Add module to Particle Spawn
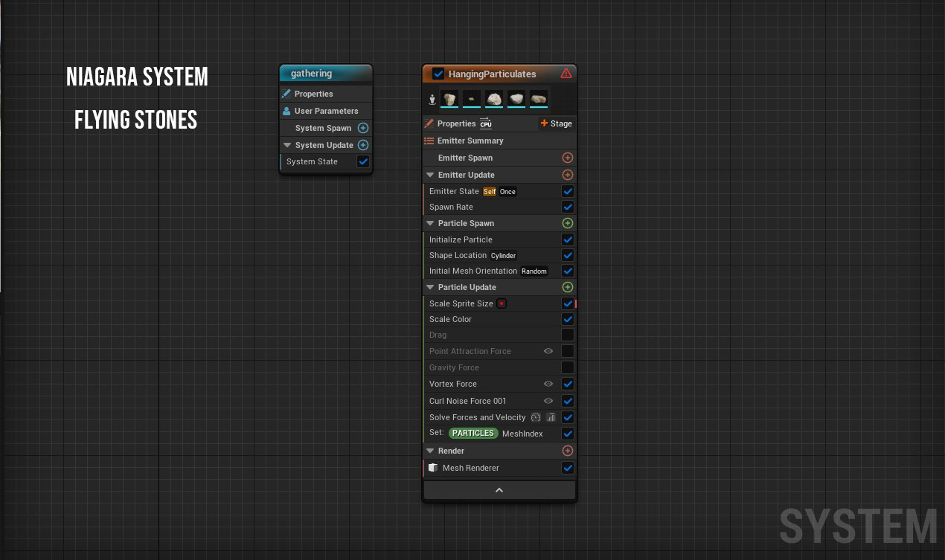Image resolution: width=945 pixels, height=560 pixels. click(568, 223)
